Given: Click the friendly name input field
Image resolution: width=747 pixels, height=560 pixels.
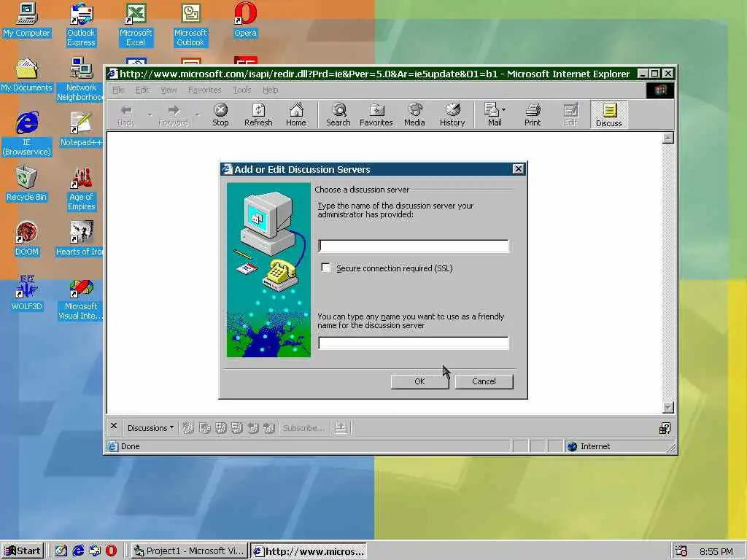Looking at the screenshot, I should 414,343.
